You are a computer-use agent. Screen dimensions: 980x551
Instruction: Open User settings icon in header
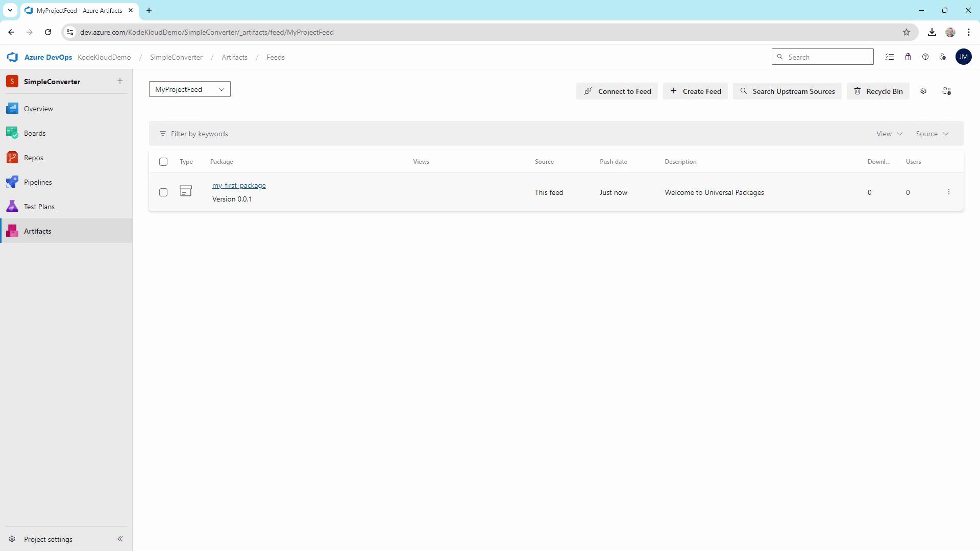coord(943,57)
